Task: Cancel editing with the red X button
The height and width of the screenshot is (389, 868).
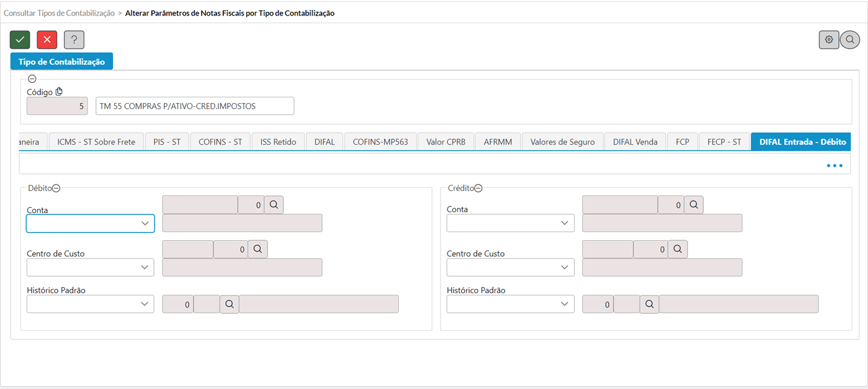Action: pos(47,40)
